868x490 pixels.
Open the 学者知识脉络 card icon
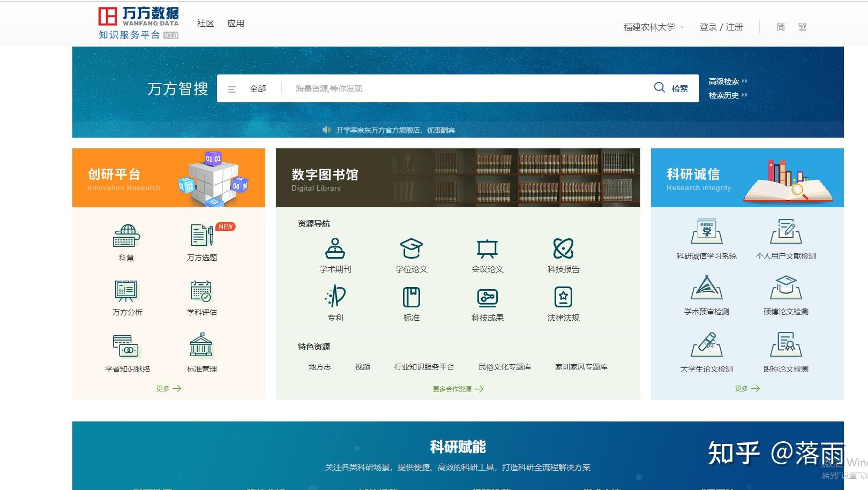tap(126, 346)
